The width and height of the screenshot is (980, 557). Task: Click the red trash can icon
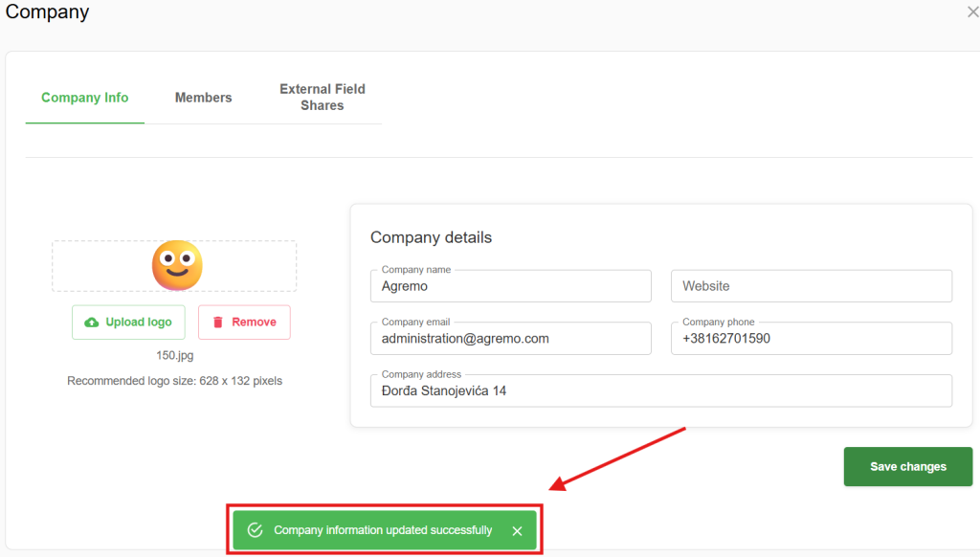coord(218,323)
